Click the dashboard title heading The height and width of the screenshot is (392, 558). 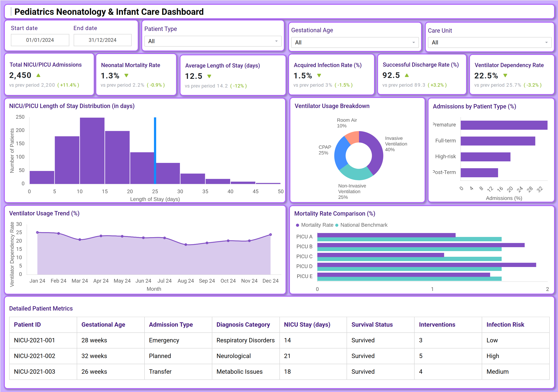coord(109,12)
